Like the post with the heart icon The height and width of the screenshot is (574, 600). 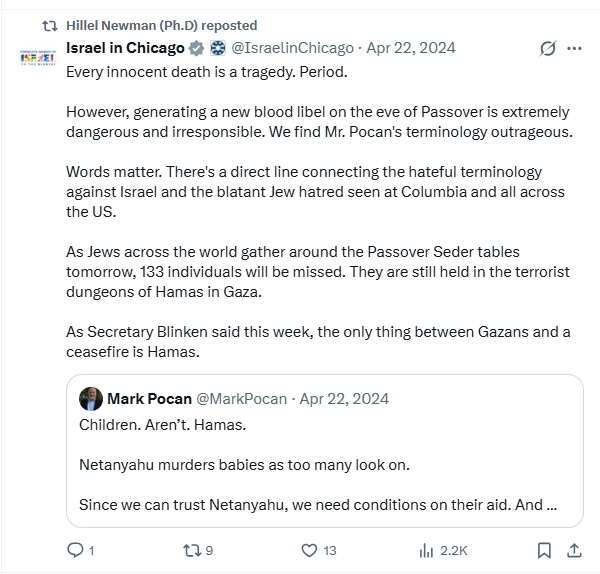pos(309,550)
